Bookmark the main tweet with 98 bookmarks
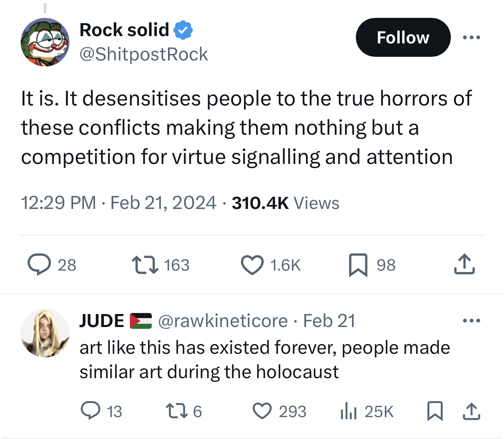The height and width of the screenshot is (439, 504). (358, 265)
